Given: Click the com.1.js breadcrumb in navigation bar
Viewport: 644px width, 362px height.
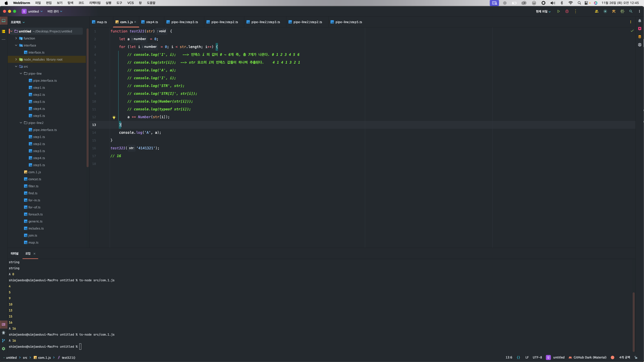Looking at the screenshot, I should click(44, 357).
